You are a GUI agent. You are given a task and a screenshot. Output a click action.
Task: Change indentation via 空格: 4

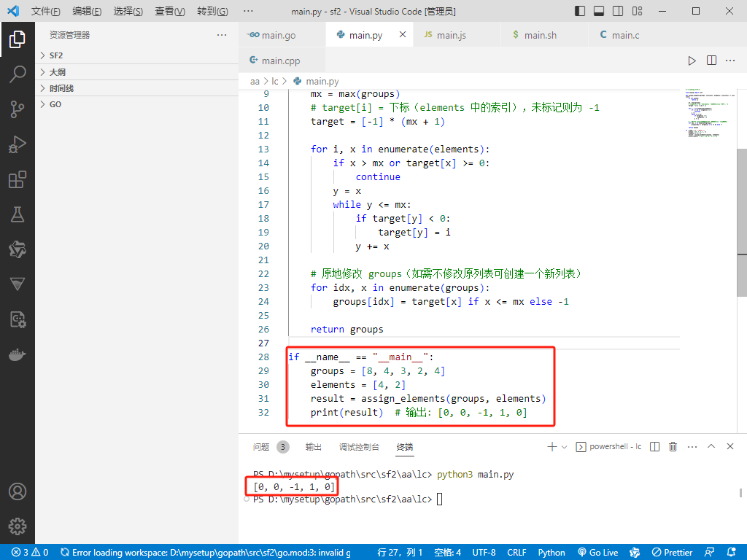447,553
